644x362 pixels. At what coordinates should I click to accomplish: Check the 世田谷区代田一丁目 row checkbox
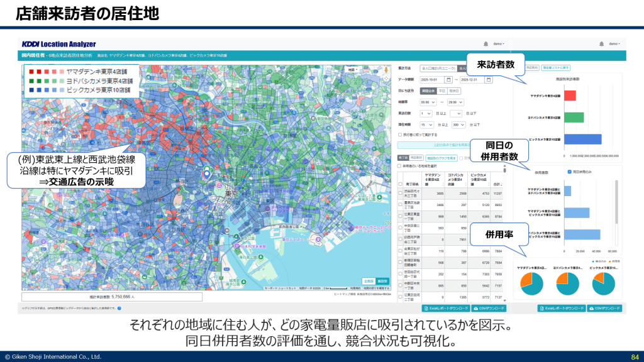pos(401,274)
